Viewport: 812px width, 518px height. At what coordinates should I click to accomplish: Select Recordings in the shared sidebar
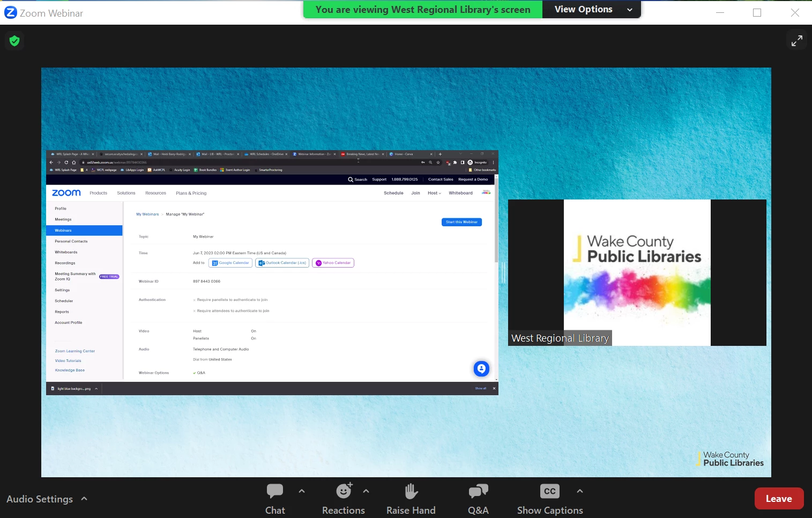click(x=65, y=263)
